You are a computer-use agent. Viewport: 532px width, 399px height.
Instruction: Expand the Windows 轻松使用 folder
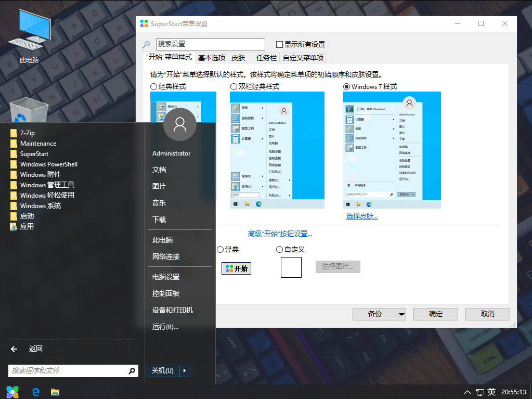coord(42,196)
